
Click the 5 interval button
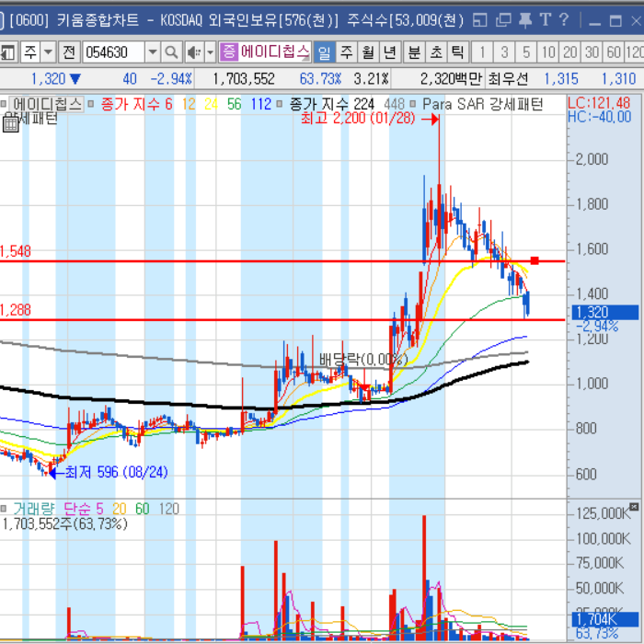[526, 52]
